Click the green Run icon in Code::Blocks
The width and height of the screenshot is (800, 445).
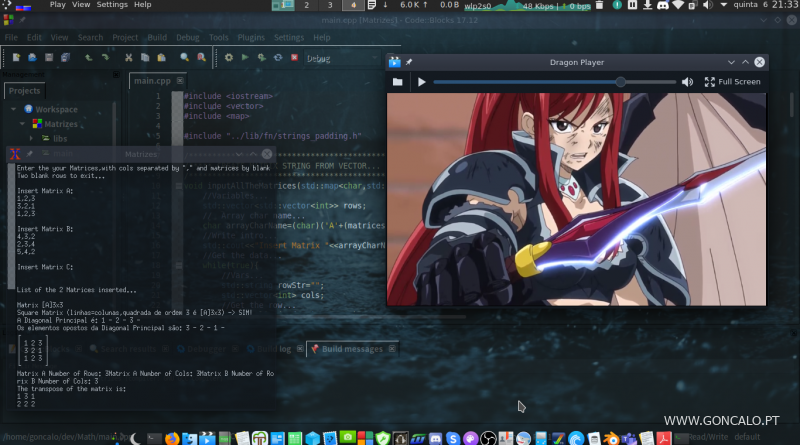(x=244, y=58)
